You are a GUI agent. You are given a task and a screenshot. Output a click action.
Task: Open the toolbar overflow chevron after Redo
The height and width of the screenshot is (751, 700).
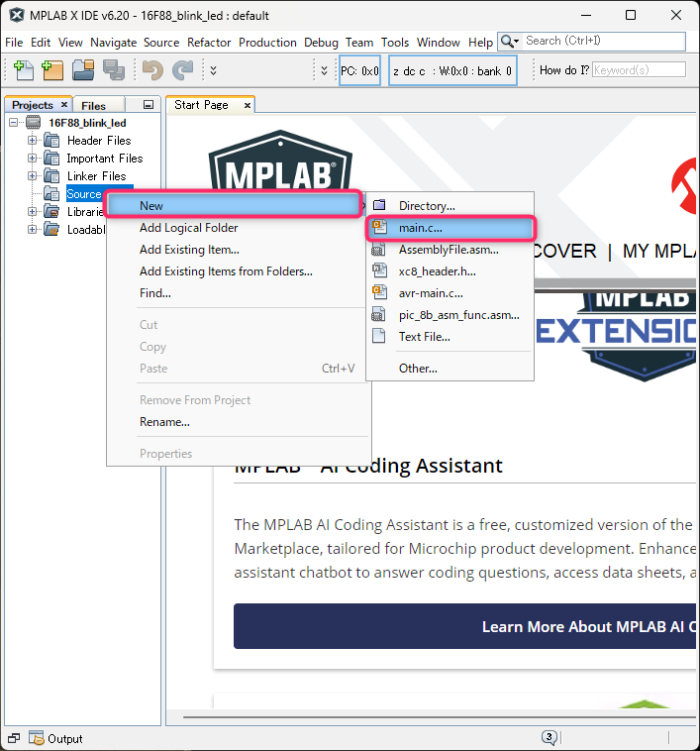(214, 70)
